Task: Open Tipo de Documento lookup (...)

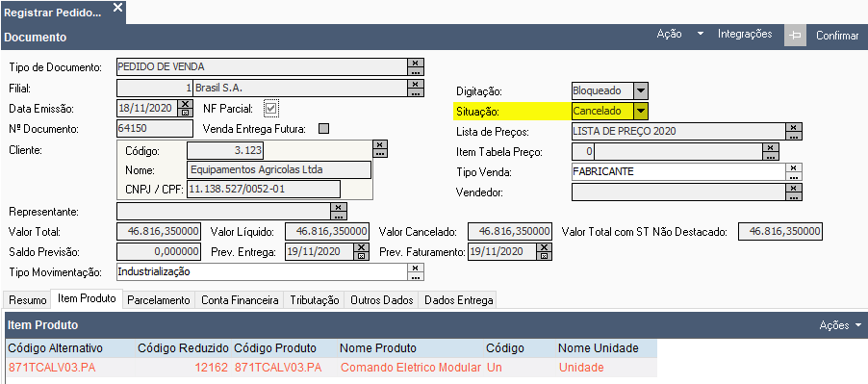Action: pyautogui.click(x=415, y=71)
